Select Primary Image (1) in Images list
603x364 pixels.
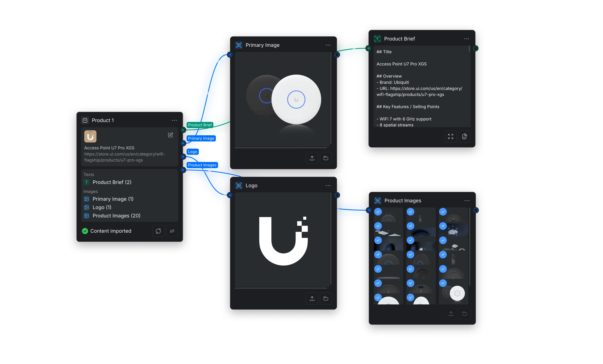click(113, 199)
